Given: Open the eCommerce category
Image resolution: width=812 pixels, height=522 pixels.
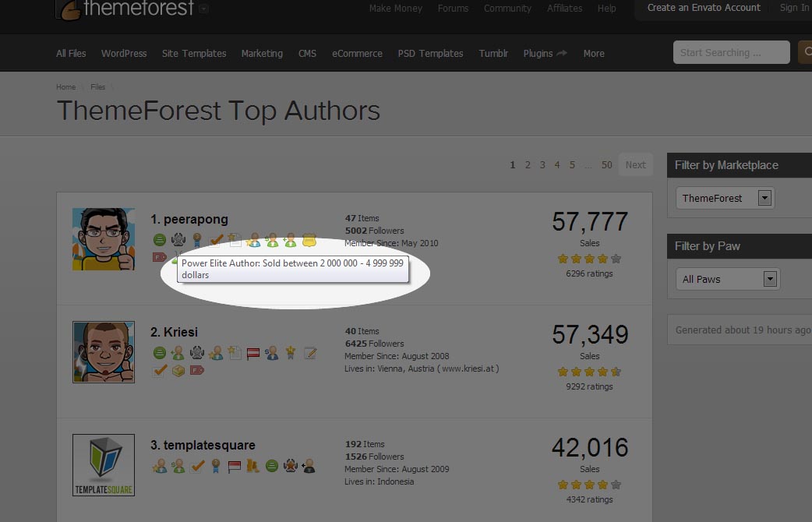Looking at the screenshot, I should (x=358, y=53).
